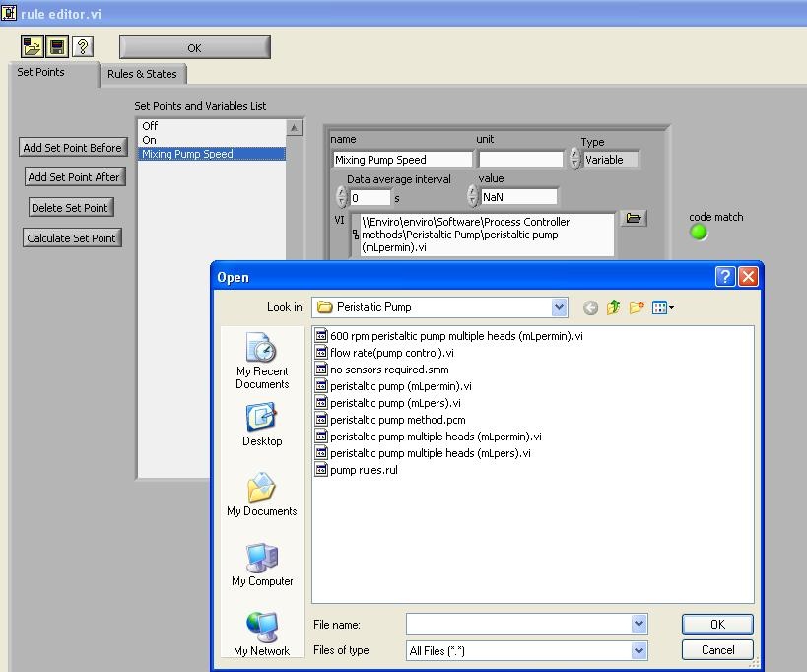
Task: Open the View menu icon in the Open dialog
Action: [x=663, y=307]
